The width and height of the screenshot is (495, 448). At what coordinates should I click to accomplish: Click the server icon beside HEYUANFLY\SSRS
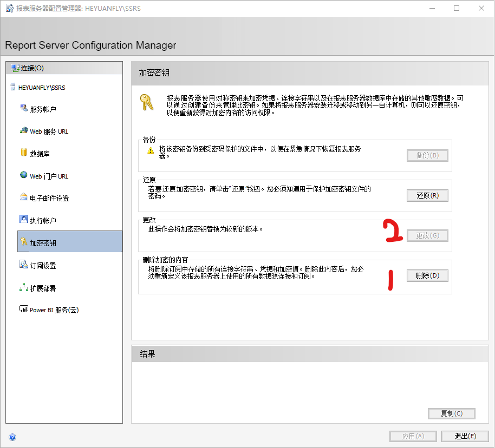[x=12, y=87]
